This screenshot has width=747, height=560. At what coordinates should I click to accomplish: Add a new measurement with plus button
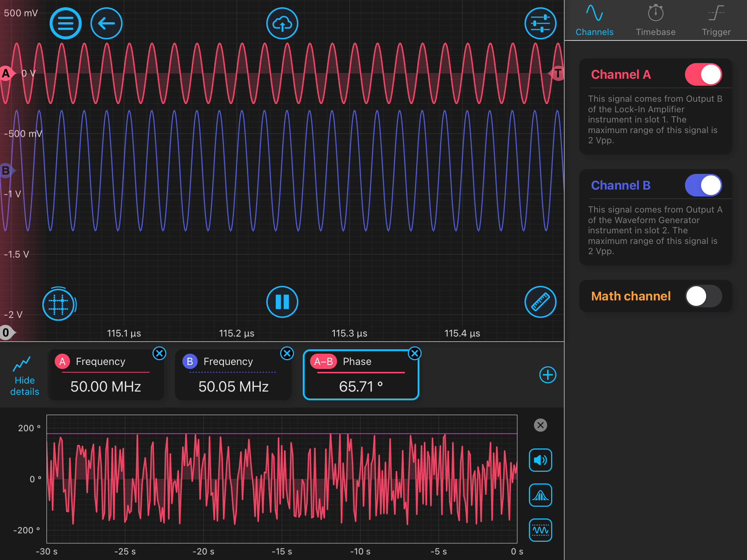pyautogui.click(x=547, y=375)
